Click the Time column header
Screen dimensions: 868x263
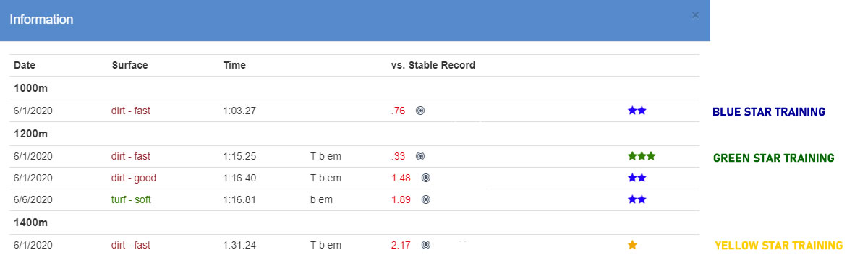coord(234,65)
